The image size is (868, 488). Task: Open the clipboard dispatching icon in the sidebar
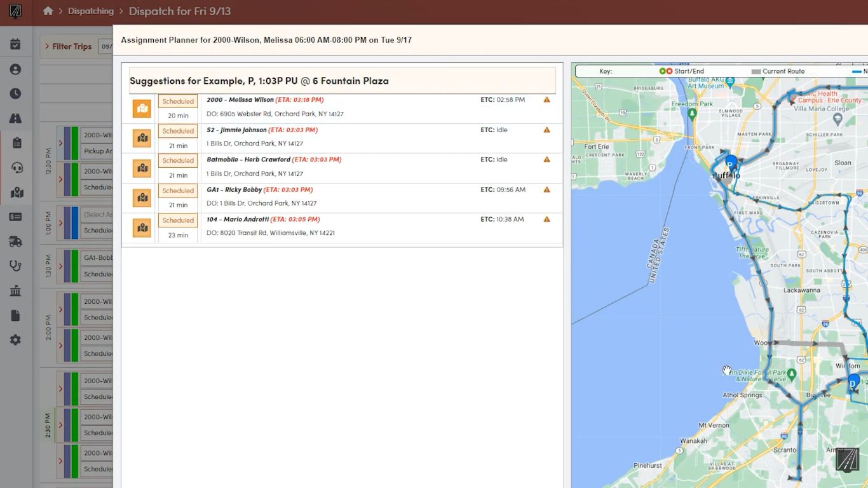point(17,143)
